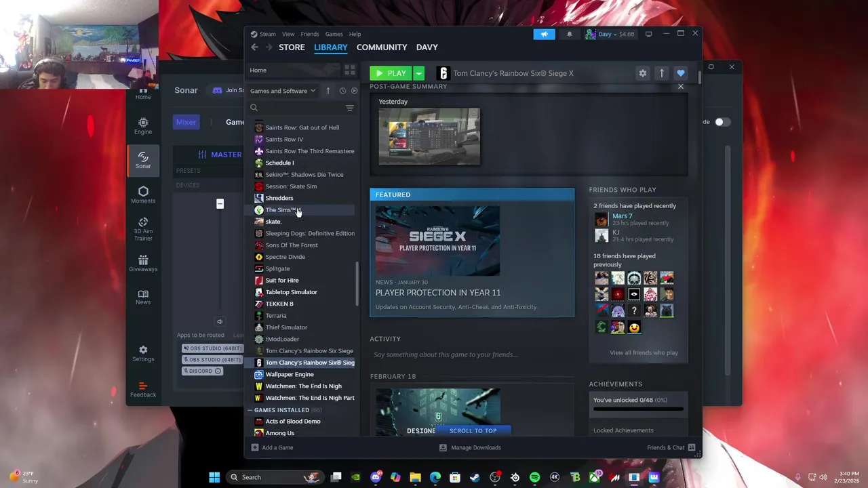Screen dimensions: 868x488
Task: Open Steam notifications bell
Action: tap(569, 34)
